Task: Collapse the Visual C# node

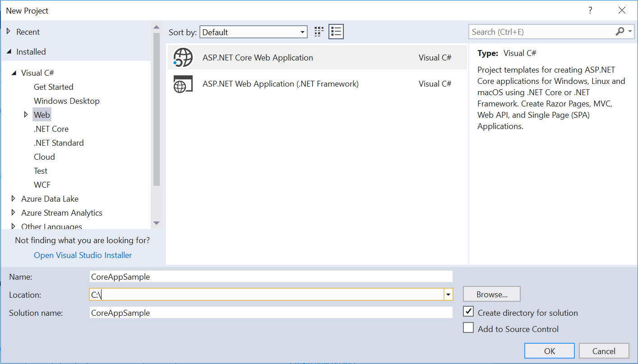Action: (14, 73)
